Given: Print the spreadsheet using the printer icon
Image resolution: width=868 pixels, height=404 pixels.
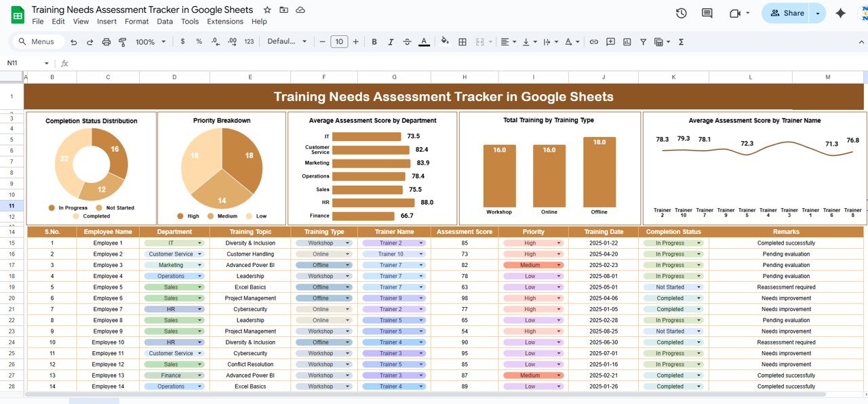Looking at the screenshot, I should [x=106, y=42].
